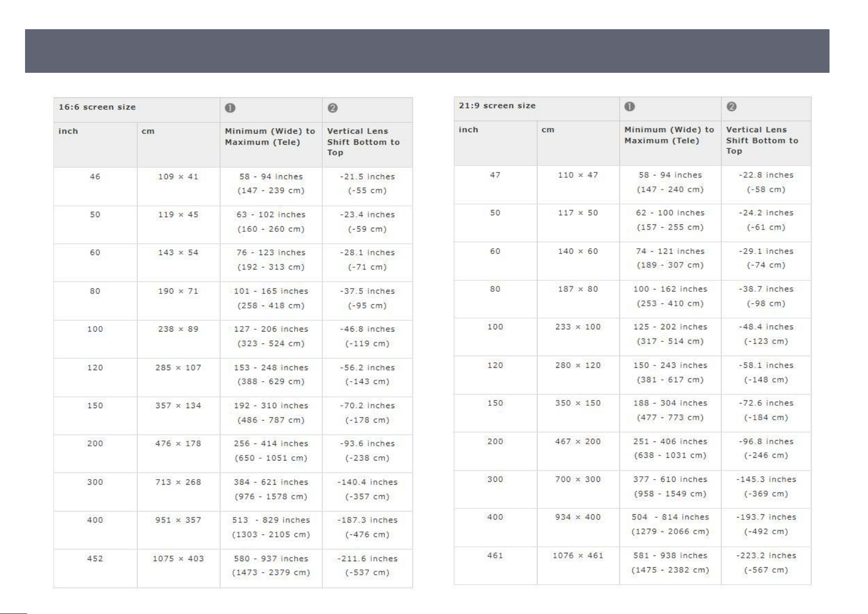Select the '21:9 screen size' heading
The height and width of the screenshot is (614, 868).
pos(497,106)
